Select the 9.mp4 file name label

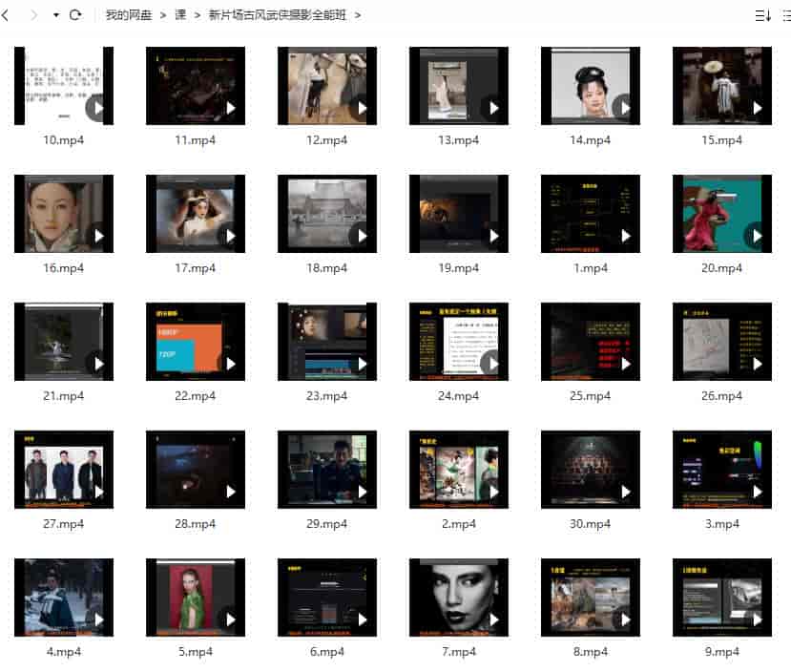click(721, 652)
